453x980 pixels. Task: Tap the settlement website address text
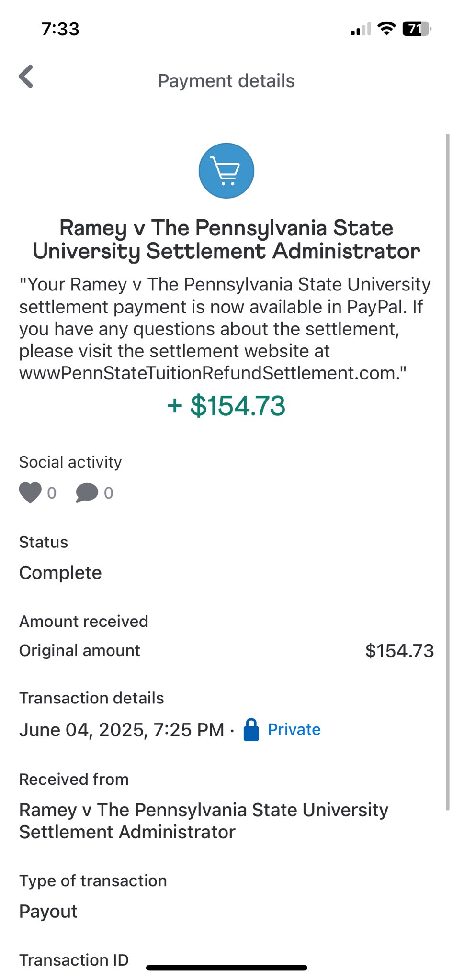[212, 373]
